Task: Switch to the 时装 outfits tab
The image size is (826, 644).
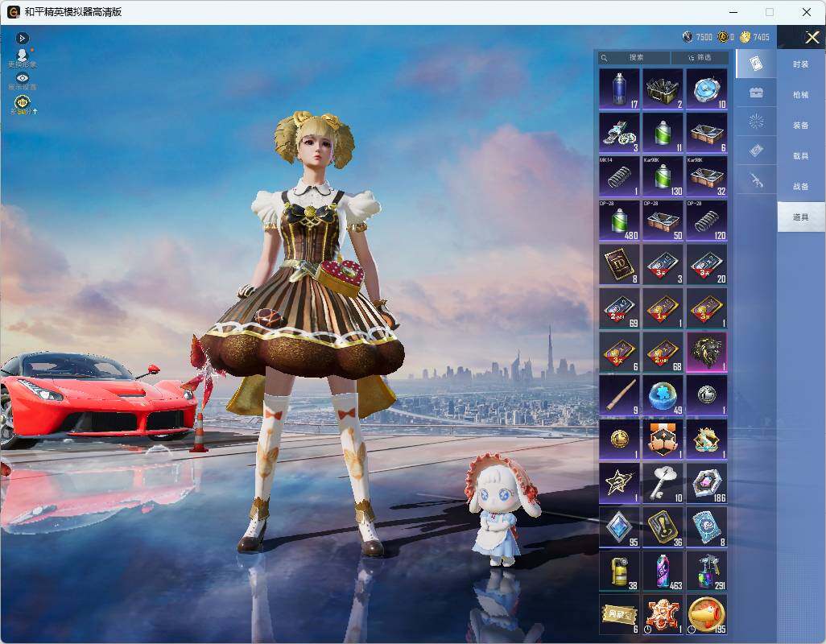Action: [x=801, y=64]
